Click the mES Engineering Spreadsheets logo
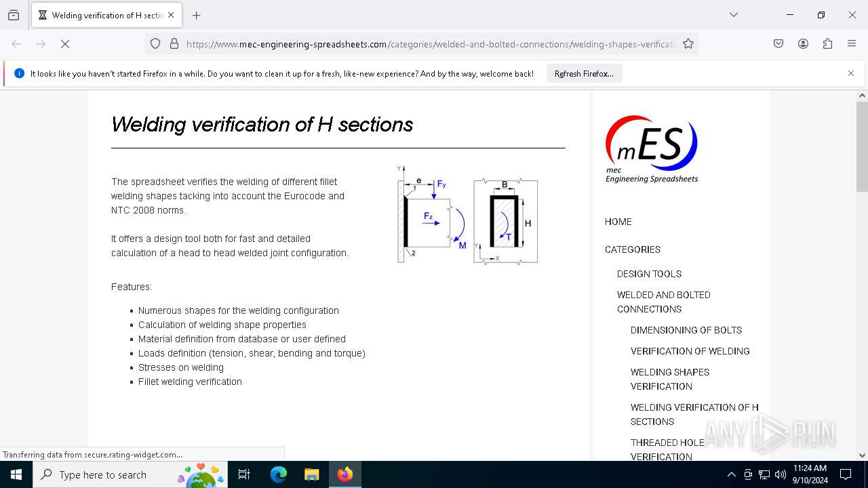Viewport: 868px width, 488px height. click(x=652, y=148)
